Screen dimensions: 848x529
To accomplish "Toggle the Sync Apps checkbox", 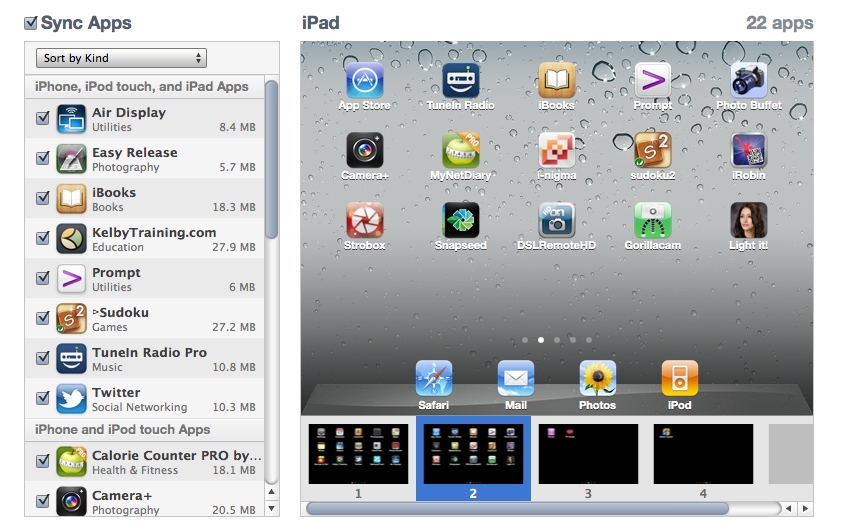I will point(31,23).
